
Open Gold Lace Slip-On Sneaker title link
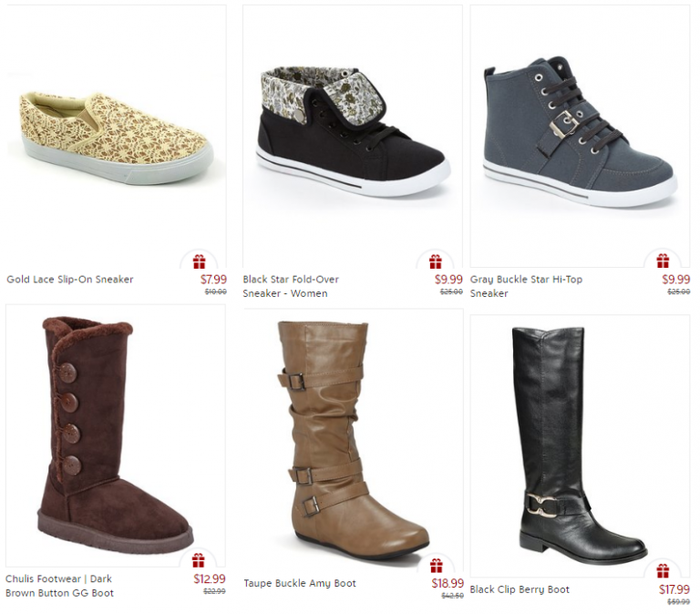(70, 280)
